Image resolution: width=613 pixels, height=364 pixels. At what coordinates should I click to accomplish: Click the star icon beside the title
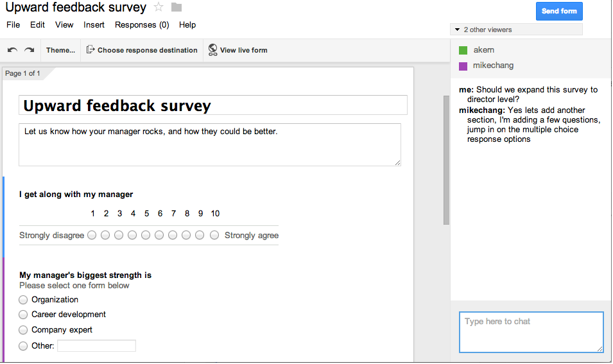[159, 8]
